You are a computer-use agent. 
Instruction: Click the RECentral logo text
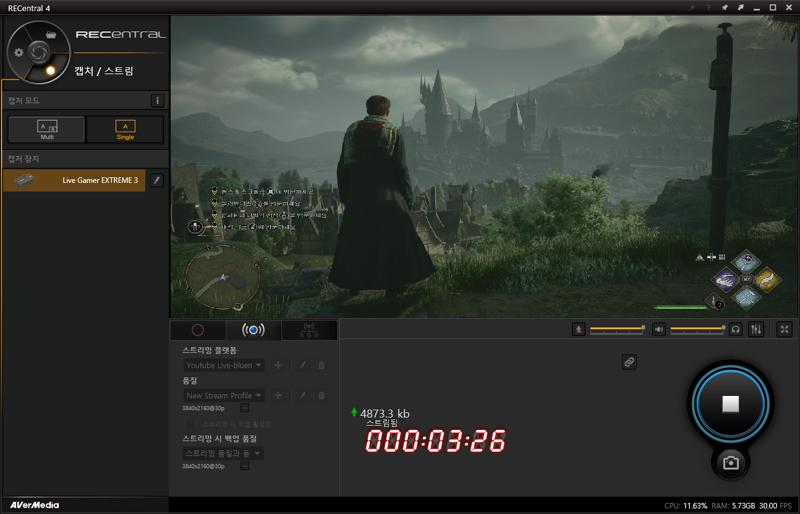[121, 35]
